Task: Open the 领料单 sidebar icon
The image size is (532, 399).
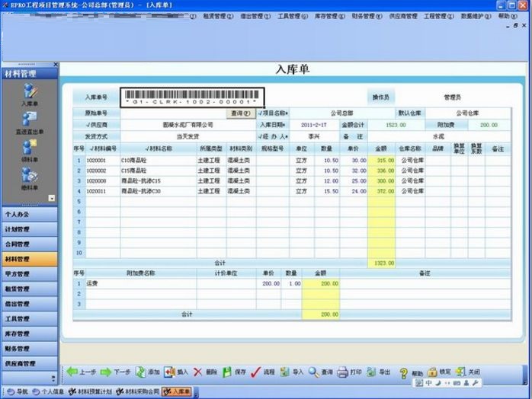Action: click(x=29, y=147)
